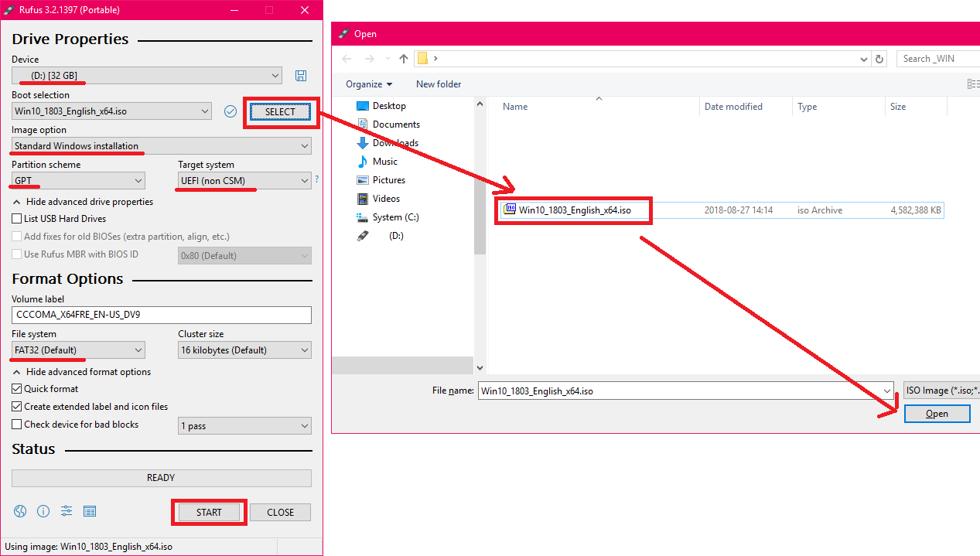Screen dimensions: 980x556
Task: Open the File system FAT32 dropdown
Action: click(x=78, y=350)
